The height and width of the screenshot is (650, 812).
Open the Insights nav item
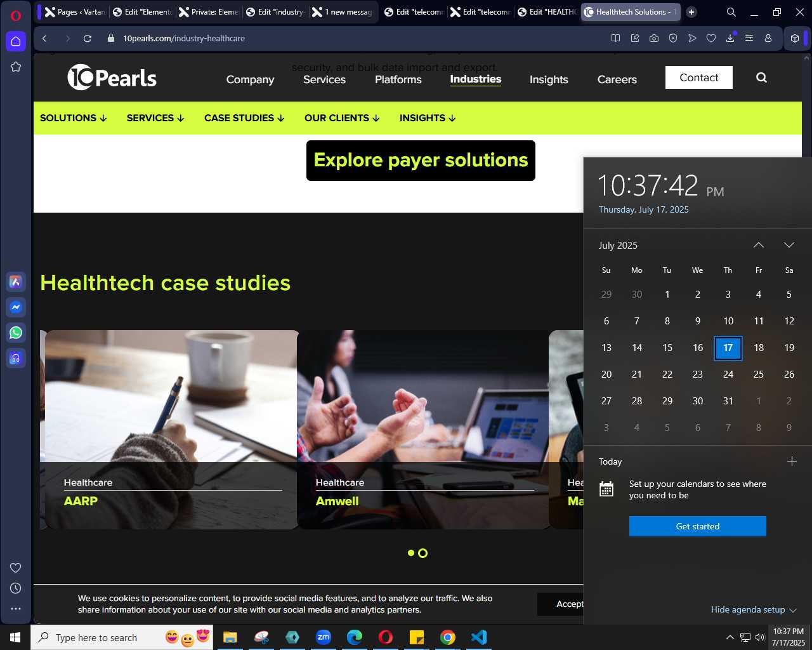(x=549, y=79)
